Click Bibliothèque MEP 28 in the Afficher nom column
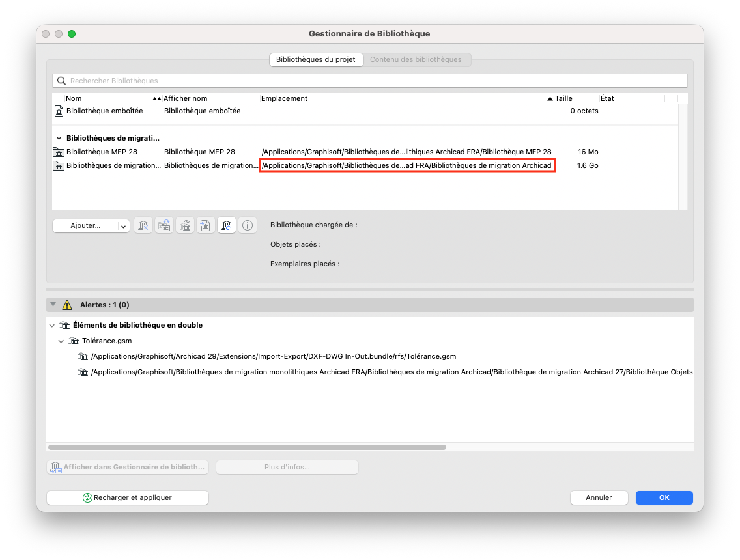The image size is (740, 560). point(199,152)
